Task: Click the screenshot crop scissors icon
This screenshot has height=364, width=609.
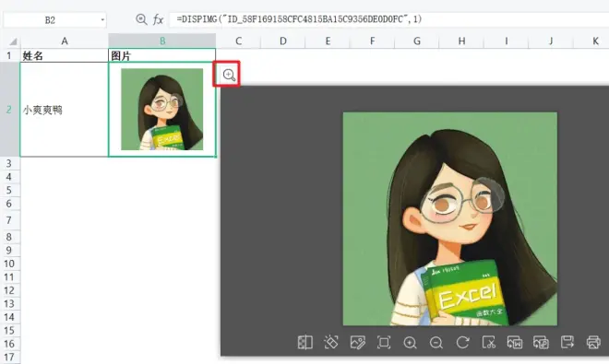Action: [x=489, y=342]
